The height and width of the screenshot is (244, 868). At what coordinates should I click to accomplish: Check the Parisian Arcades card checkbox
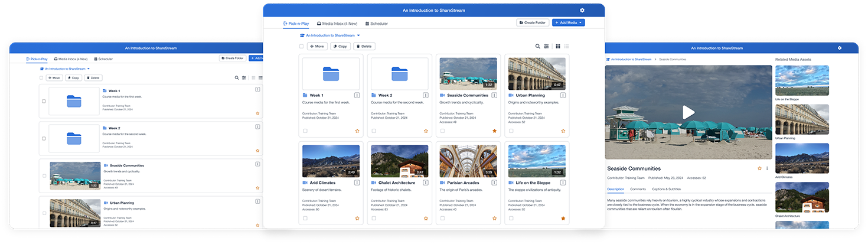(x=442, y=218)
